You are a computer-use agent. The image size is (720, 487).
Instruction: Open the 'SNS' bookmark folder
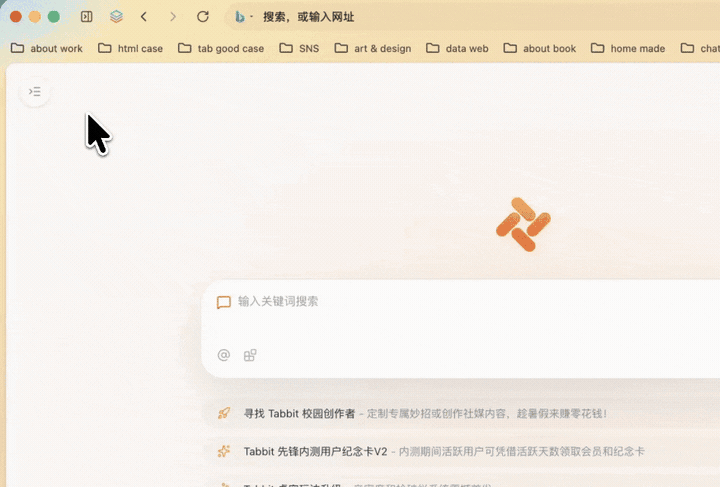click(299, 48)
